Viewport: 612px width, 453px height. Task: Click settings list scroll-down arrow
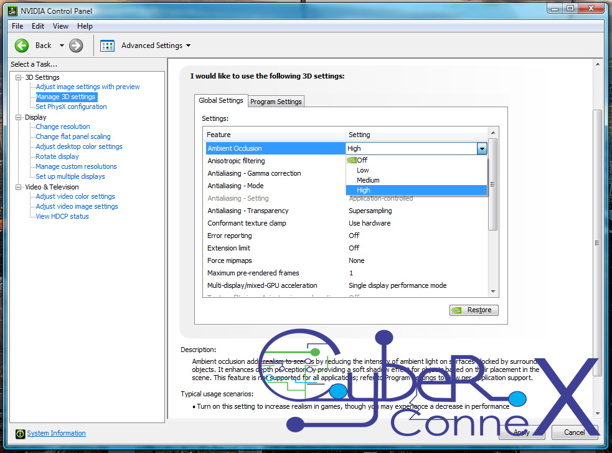[x=493, y=291]
